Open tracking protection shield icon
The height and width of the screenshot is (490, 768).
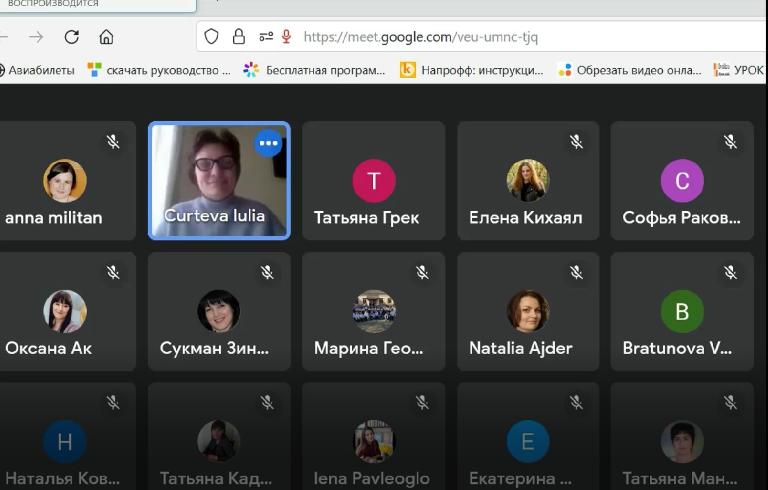tap(211, 37)
